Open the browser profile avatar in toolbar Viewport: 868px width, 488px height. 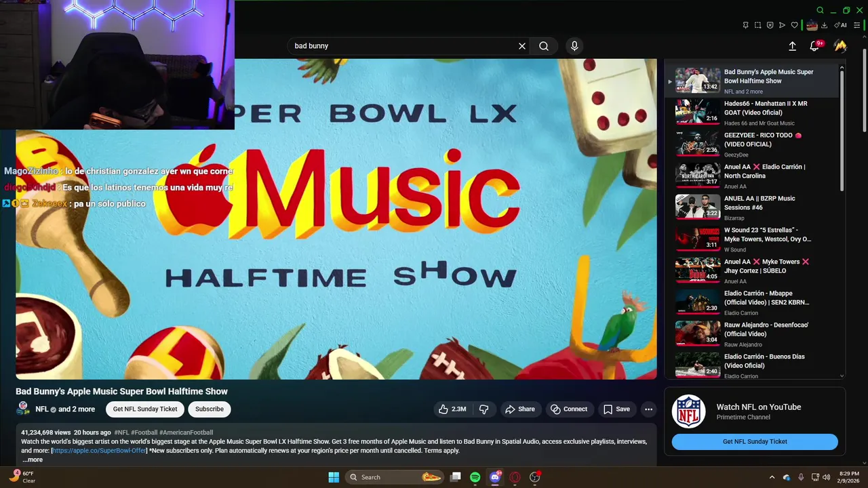click(812, 25)
